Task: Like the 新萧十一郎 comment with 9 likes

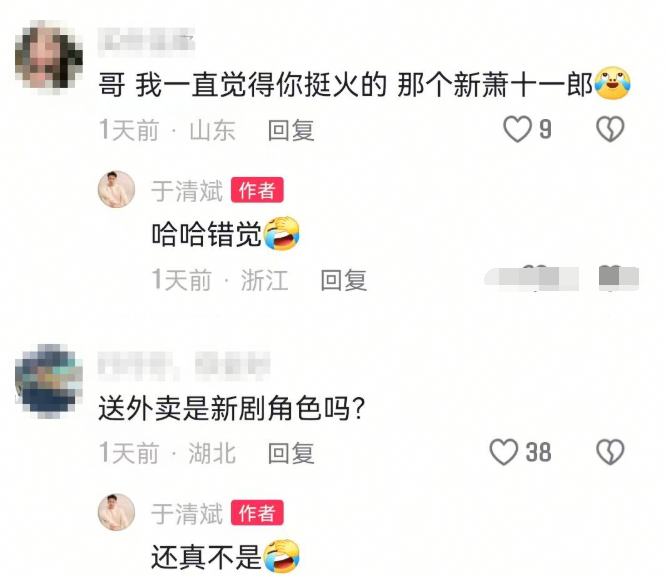Action: [518, 129]
